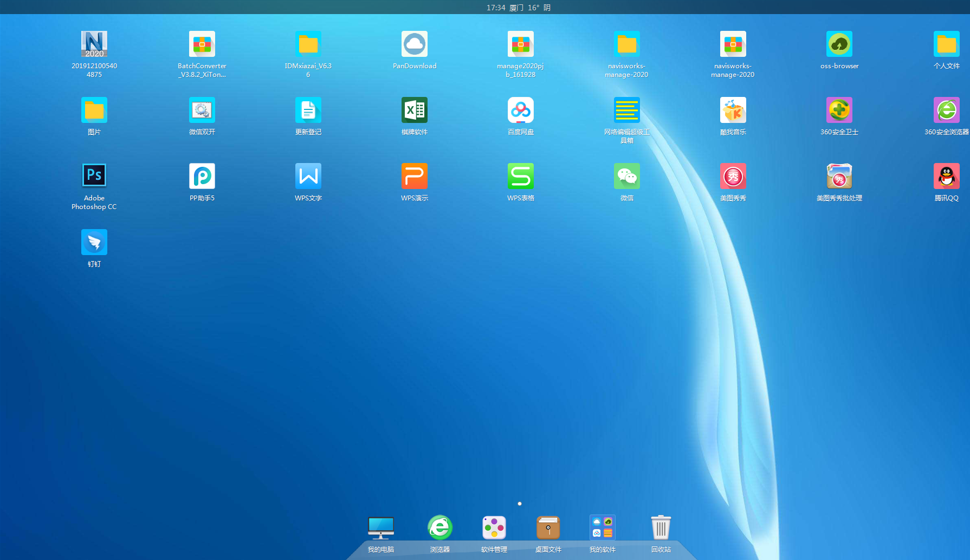Open the 棋牌软件 Excel file

click(415, 110)
